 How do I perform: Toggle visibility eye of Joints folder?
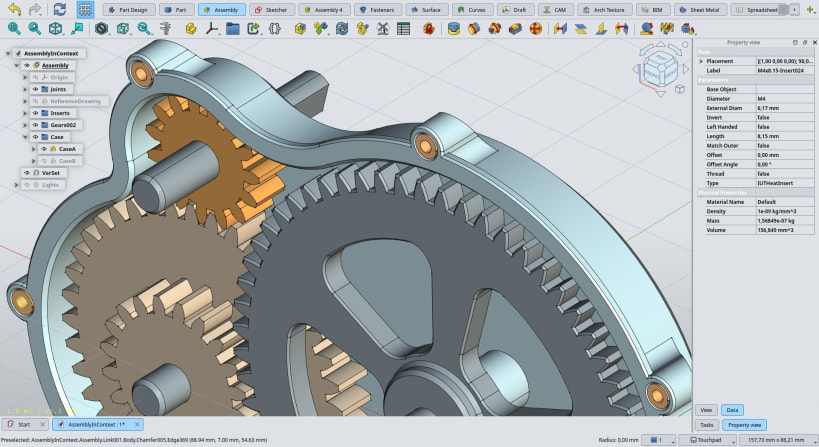(36, 89)
